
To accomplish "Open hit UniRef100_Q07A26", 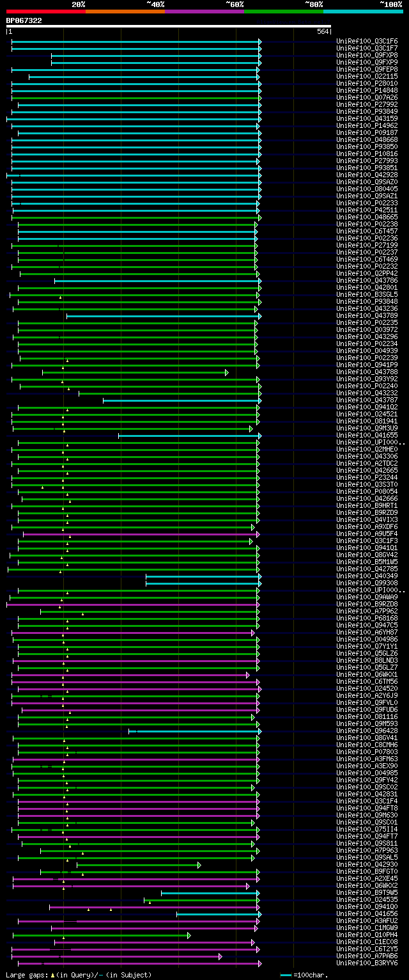I will pyautogui.click(x=367, y=98).
